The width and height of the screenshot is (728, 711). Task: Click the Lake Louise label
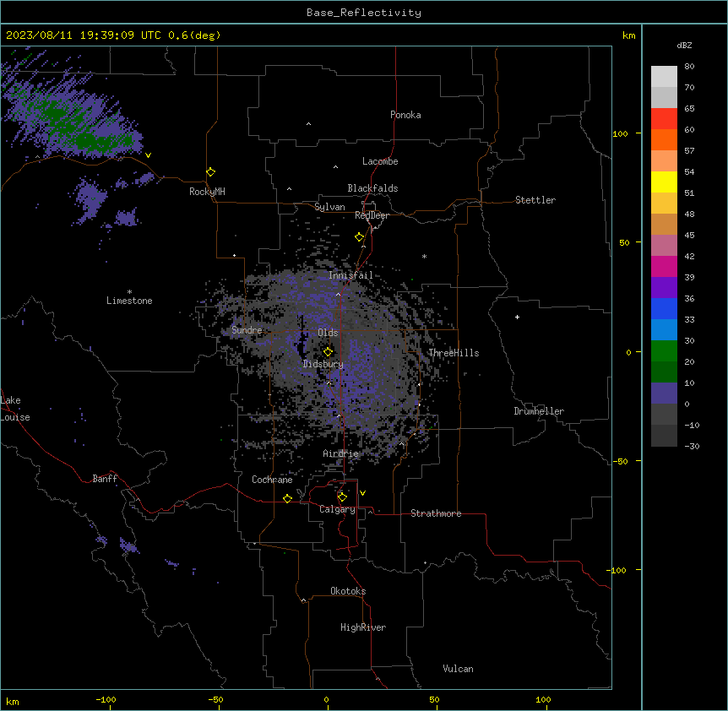[14, 409]
